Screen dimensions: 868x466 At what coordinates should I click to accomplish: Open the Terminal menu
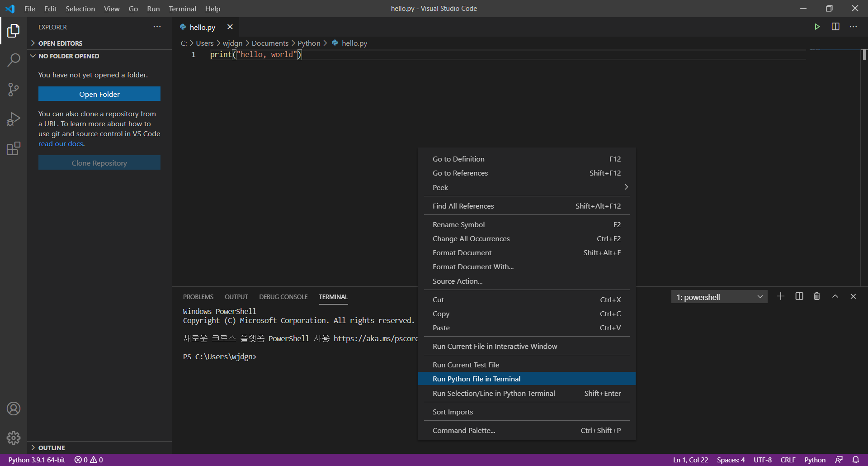pos(182,9)
